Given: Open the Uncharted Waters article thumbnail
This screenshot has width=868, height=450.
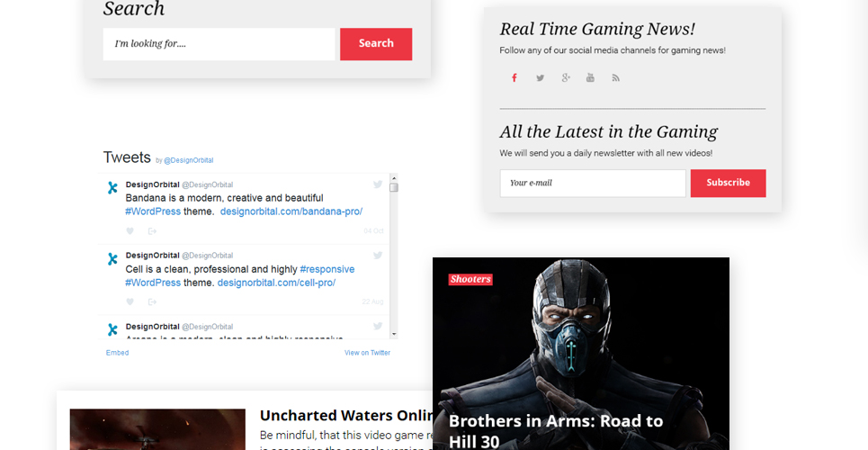Looking at the screenshot, I should pos(157,429).
